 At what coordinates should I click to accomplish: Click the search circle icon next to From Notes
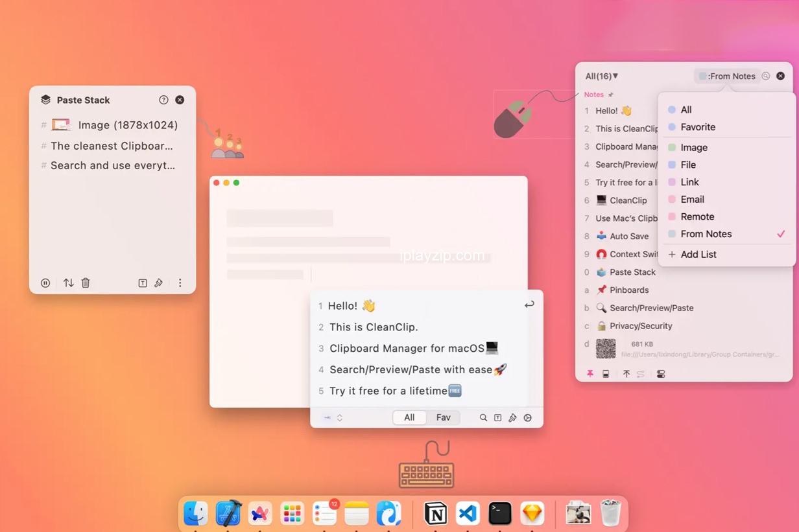(x=766, y=76)
